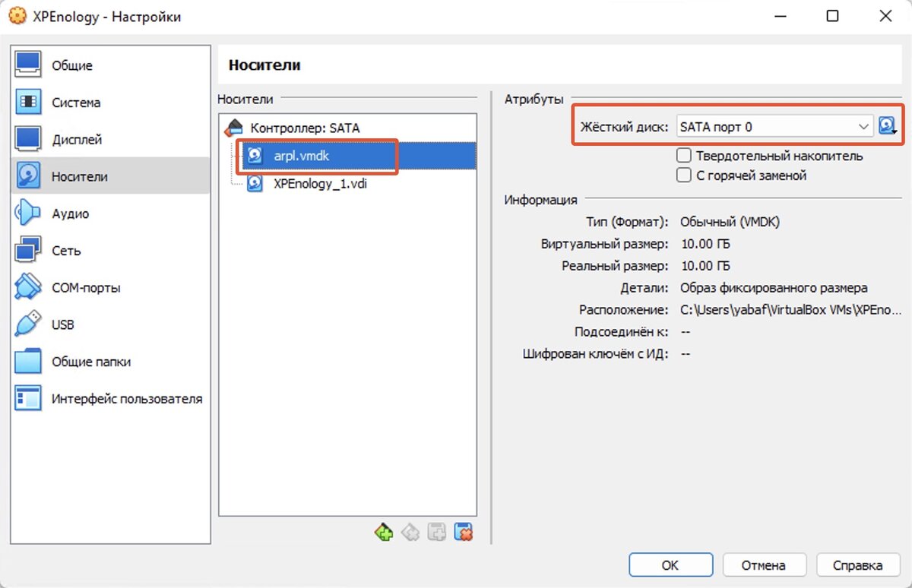
Task: Click the Расположение path value
Action: (x=790, y=311)
